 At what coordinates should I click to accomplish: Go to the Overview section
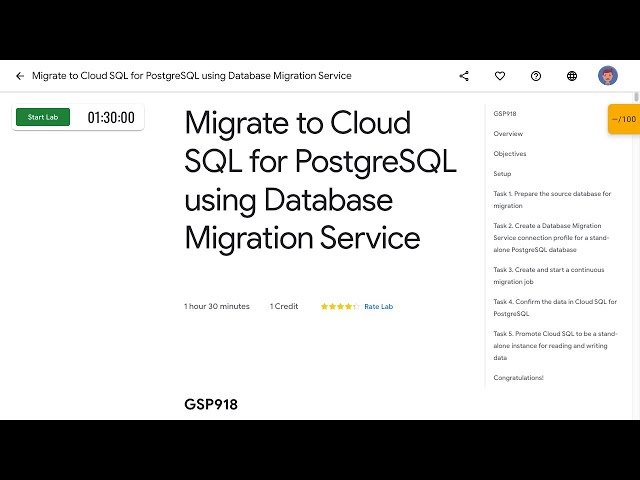point(508,134)
